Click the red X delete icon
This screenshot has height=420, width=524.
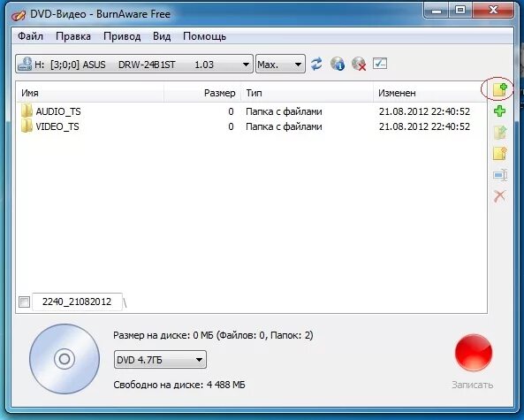click(499, 196)
